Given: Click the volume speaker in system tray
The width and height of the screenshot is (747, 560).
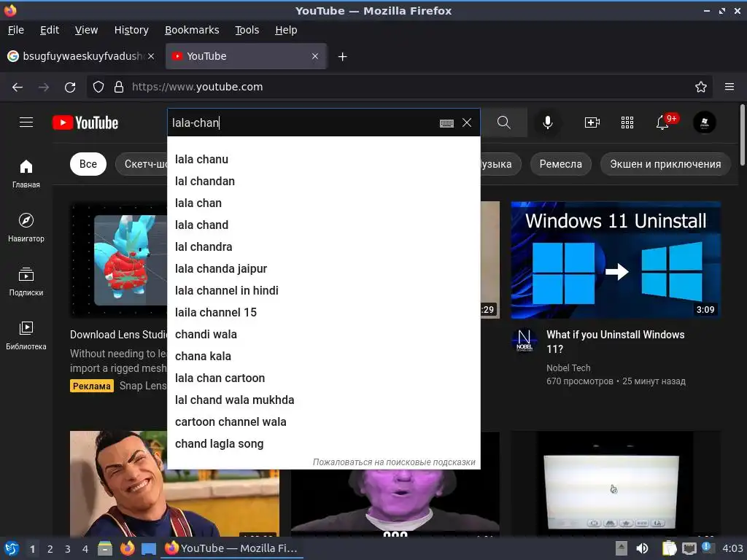Looking at the screenshot, I should point(642,548).
